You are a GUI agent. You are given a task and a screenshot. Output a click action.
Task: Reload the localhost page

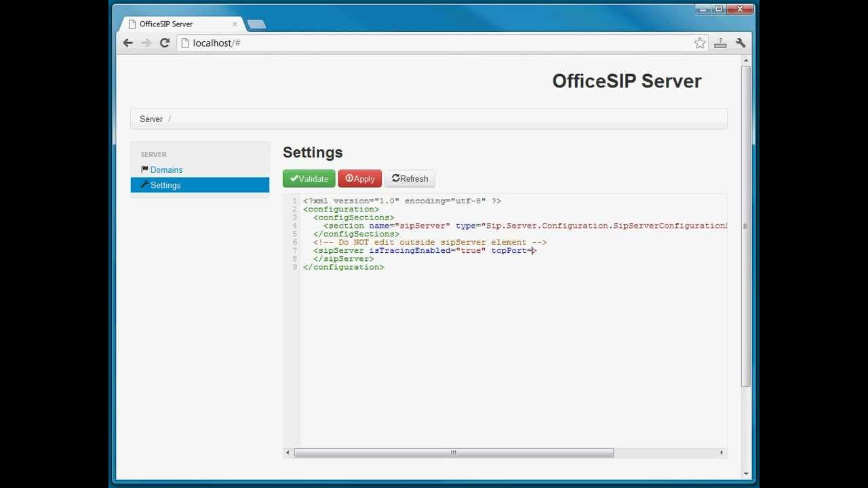pyautogui.click(x=164, y=43)
